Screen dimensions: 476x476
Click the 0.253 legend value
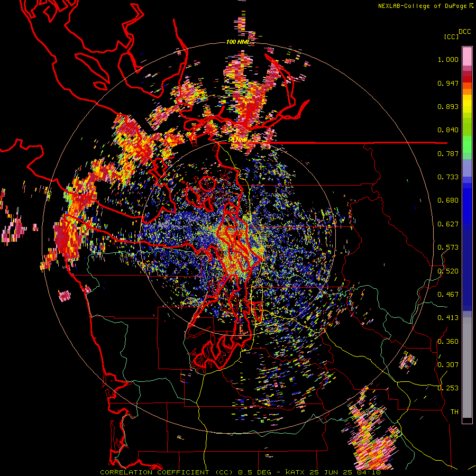(x=448, y=388)
